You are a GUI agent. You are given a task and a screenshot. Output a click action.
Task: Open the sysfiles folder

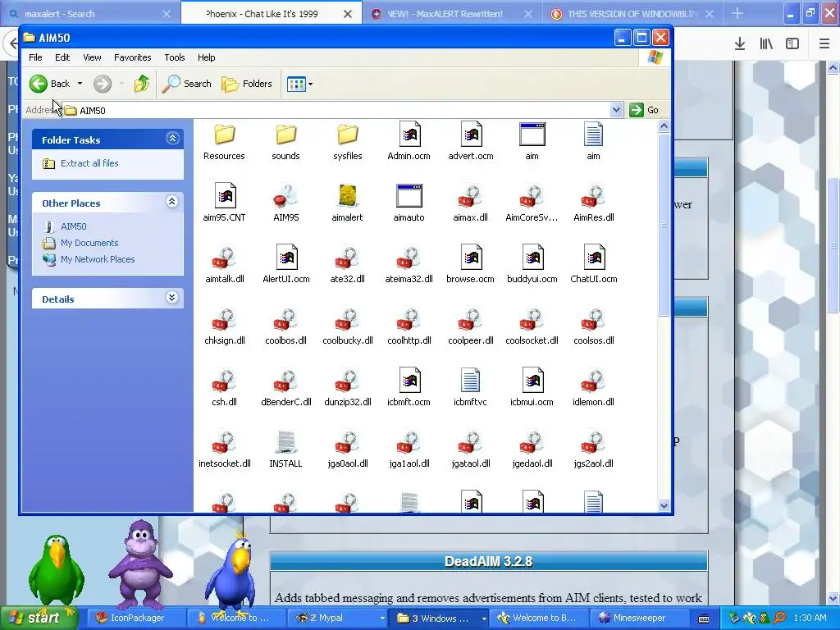[347, 141]
